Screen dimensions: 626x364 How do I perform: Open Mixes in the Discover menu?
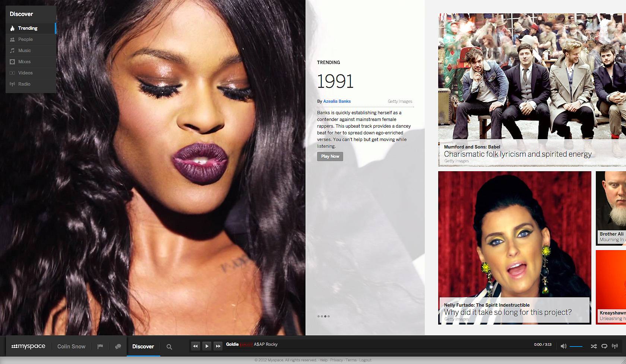(x=24, y=62)
